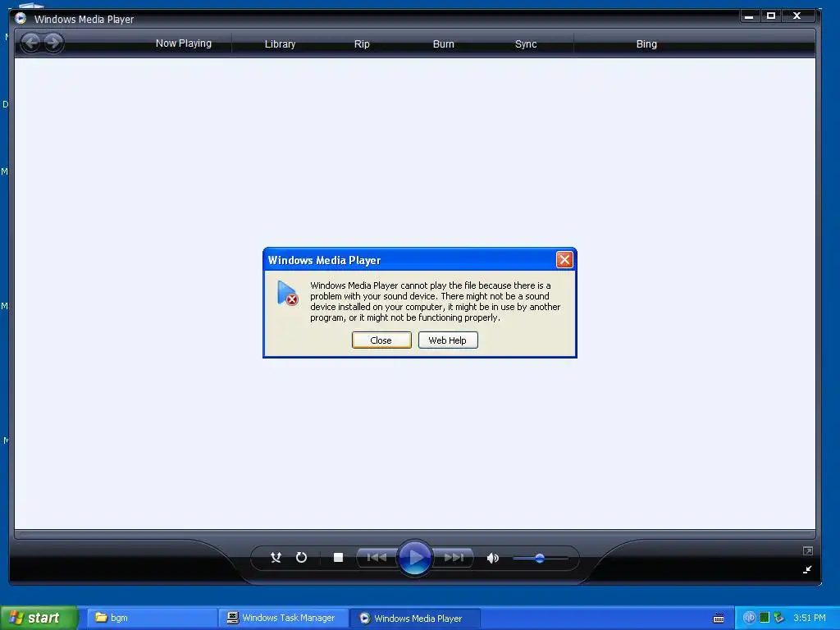Image resolution: width=840 pixels, height=630 pixels.
Task: Click the Back navigation arrow
Action: tap(31, 43)
